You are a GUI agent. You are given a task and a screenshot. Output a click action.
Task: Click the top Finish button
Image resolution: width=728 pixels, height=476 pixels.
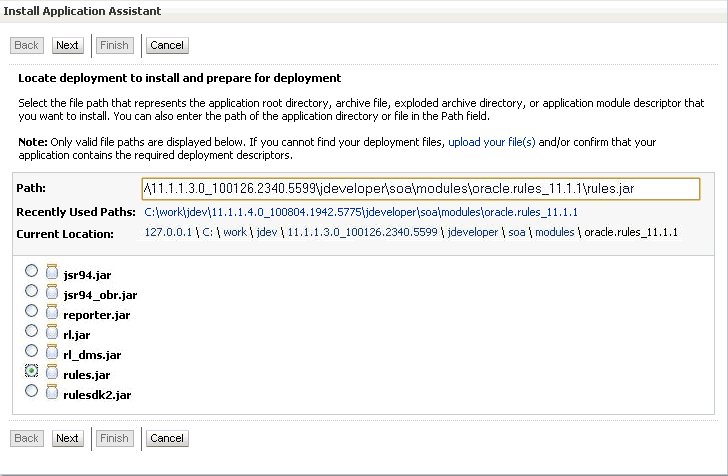click(115, 45)
